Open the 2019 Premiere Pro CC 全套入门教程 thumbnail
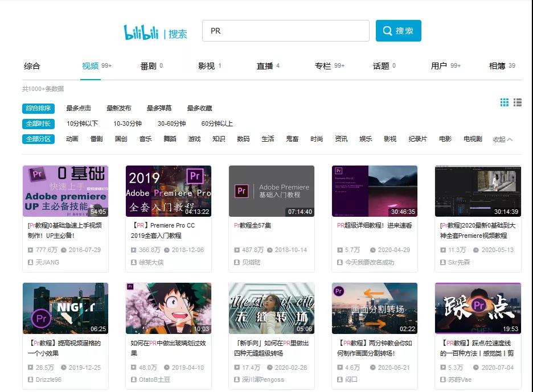Screen dimensions: 533x392 click(168, 192)
